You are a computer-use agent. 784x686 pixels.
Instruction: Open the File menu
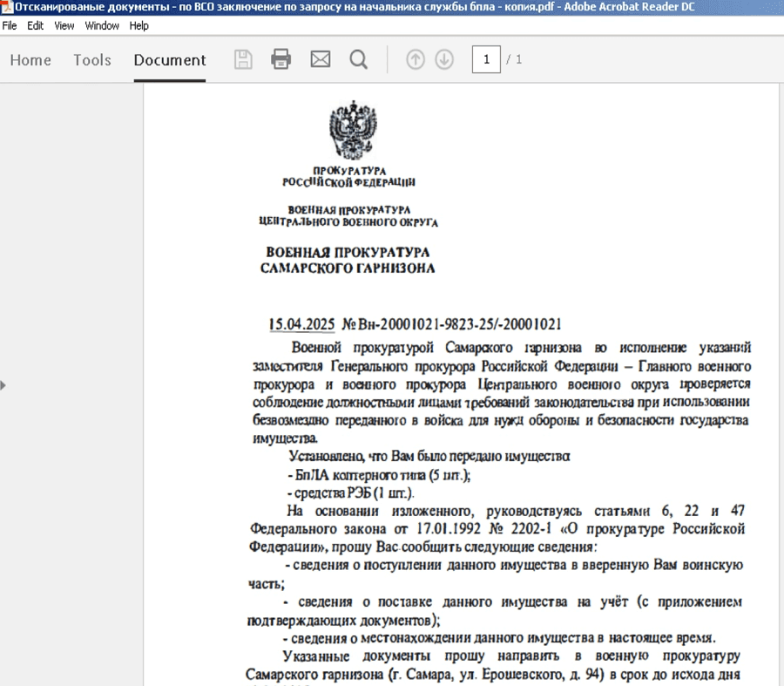point(10,25)
